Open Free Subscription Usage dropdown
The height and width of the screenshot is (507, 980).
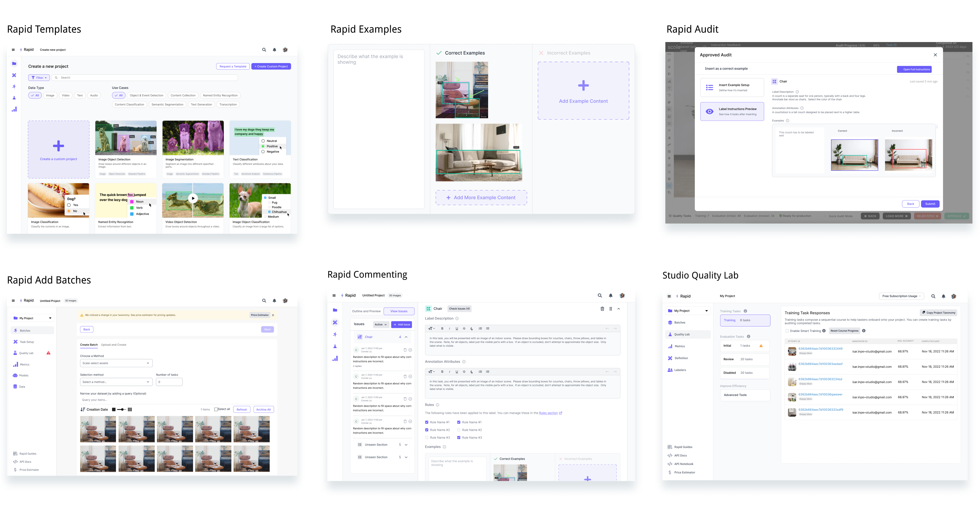(x=901, y=296)
